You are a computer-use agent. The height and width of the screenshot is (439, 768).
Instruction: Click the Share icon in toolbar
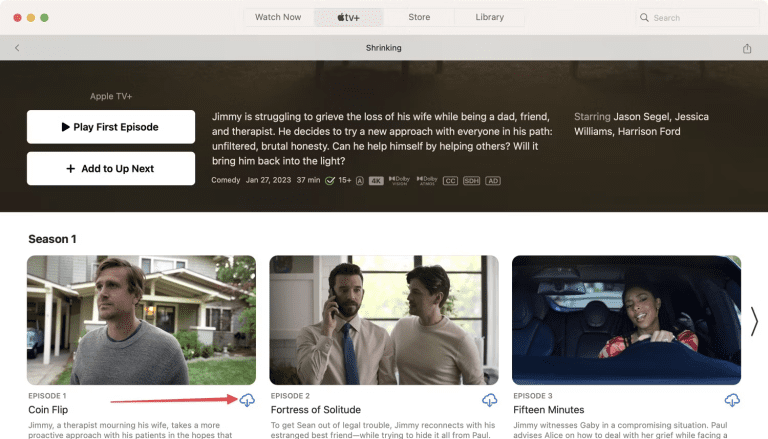pyautogui.click(x=746, y=48)
